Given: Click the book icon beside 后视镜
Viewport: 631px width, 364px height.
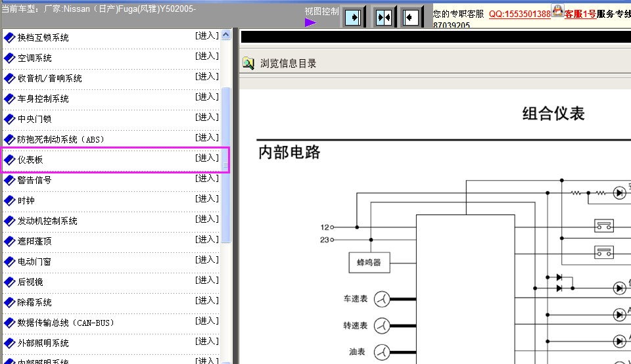Looking at the screenshot, I should [x=9, y=283].
